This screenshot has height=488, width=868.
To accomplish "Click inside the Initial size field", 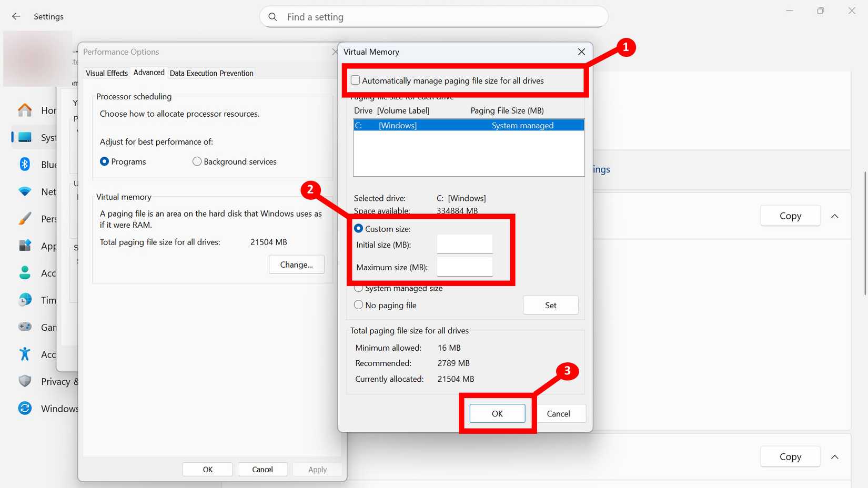I will [464, 244].
